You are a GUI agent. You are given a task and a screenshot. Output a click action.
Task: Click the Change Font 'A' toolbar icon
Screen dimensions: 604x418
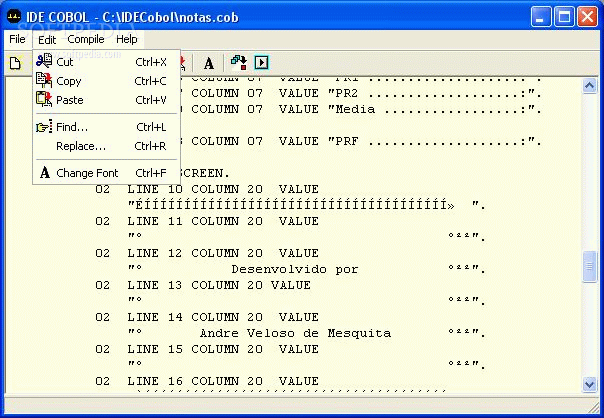click(209, 63)
